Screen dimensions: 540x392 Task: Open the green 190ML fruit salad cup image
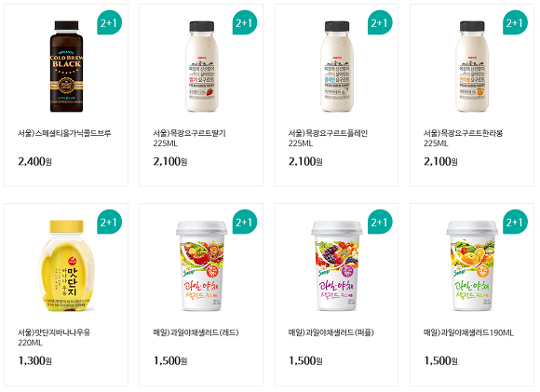472,265
